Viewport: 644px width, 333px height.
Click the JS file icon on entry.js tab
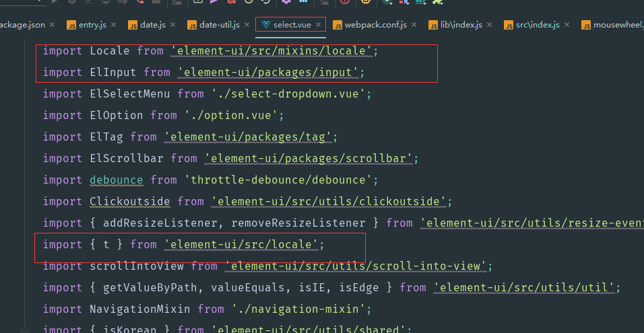click(71, 26)
